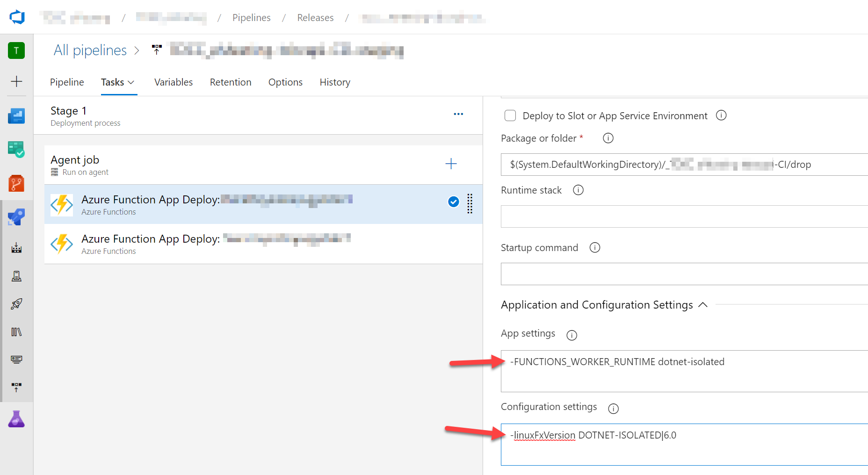Enable Deploy to Slot or App Service Environment
Viewport: 868px width, 475px height.
[510, 115]
